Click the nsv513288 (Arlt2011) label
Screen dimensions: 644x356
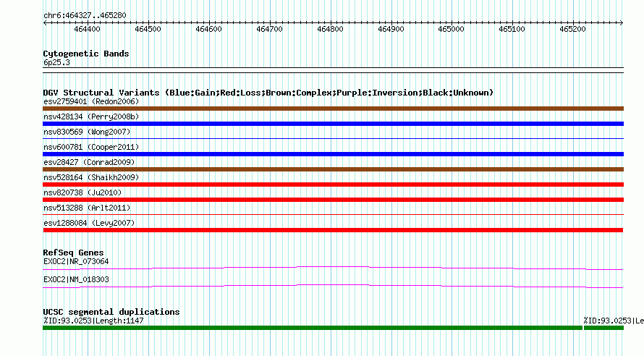click(x=87, y=208)
